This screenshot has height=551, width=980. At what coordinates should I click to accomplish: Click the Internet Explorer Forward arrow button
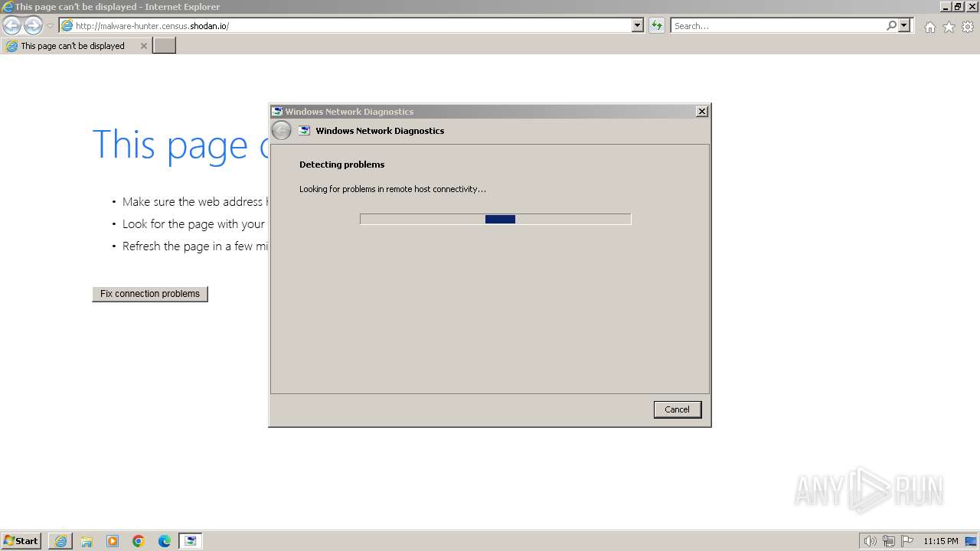[x=33, y=26]
